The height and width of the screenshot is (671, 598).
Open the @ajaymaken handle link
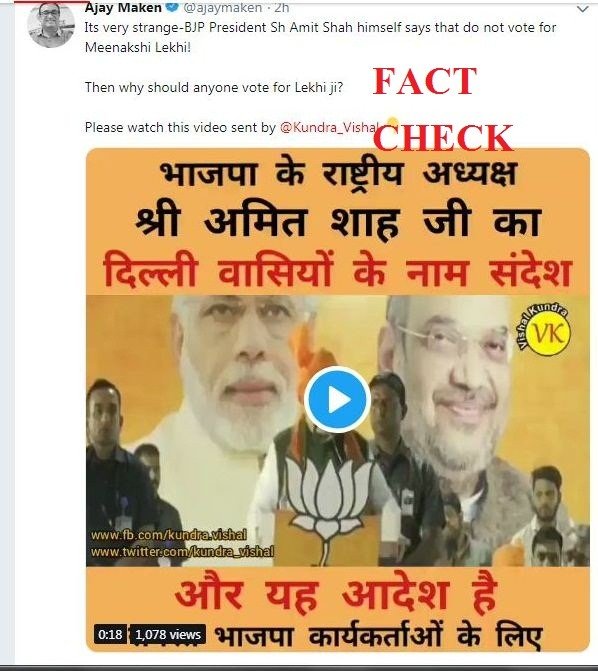tap(223, 7)
